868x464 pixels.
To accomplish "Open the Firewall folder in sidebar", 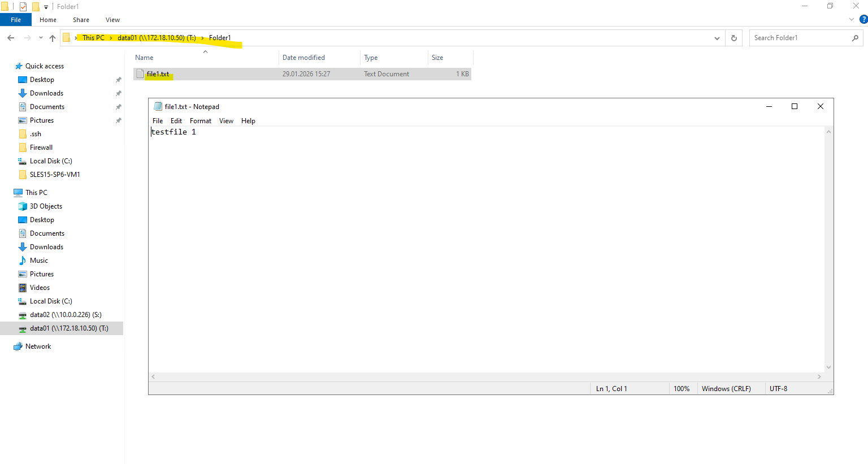I will [x=41, y=148].
